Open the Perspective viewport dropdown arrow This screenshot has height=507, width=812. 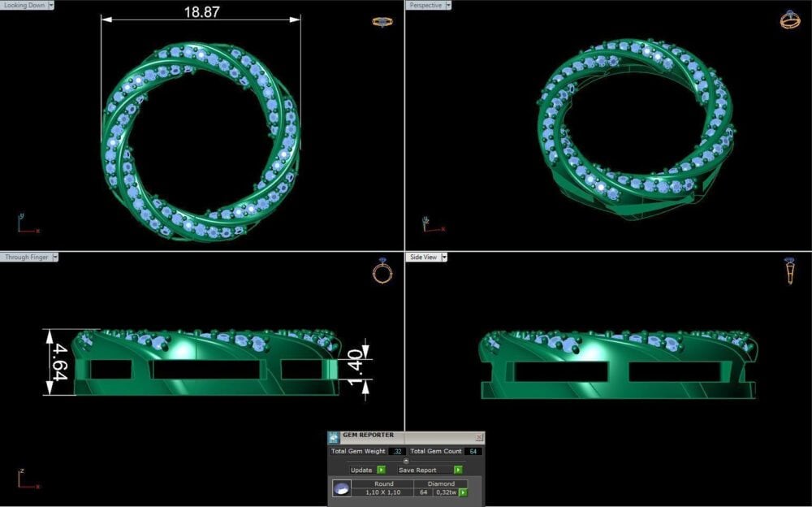pyautogui.click(x=448, y=5)
